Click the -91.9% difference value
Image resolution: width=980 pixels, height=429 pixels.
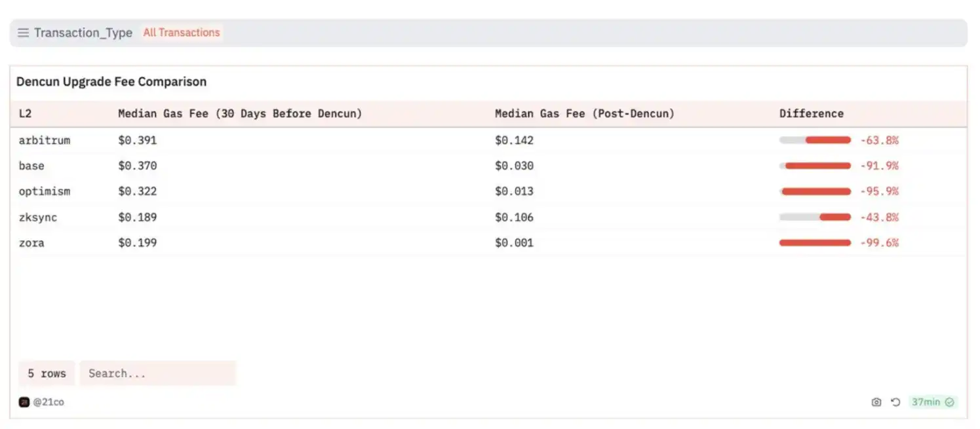click(879, 166)
